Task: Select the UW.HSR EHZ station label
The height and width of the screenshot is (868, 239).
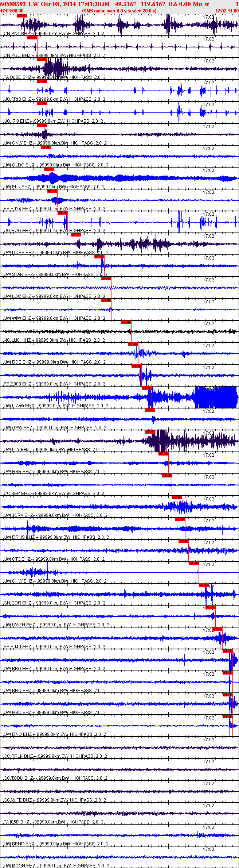Action: click(17, 472)
